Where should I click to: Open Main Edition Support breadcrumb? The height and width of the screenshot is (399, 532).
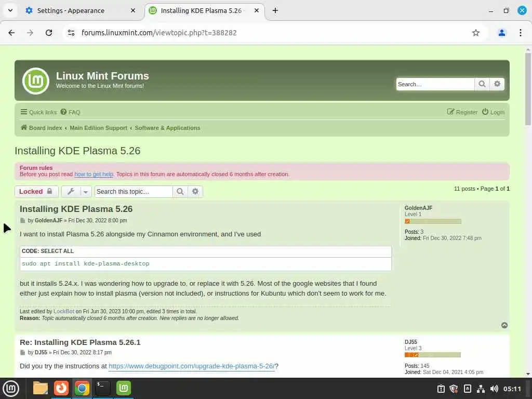98,128
